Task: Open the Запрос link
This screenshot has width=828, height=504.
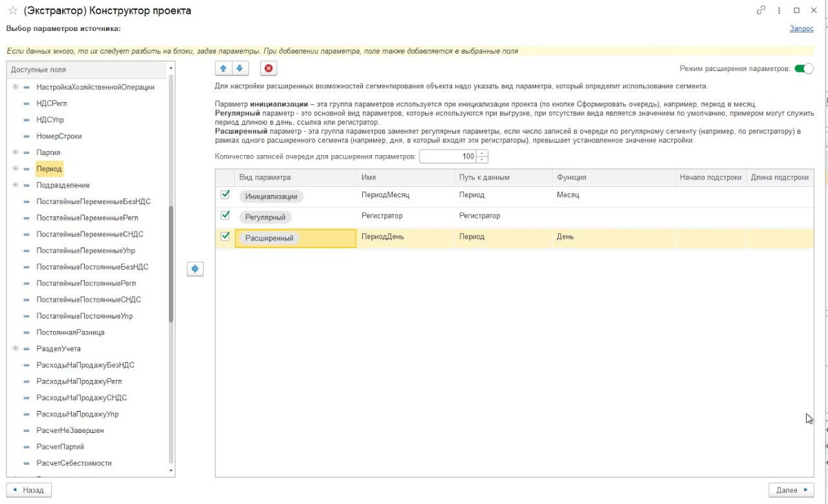Action: pyautogui.click(x=801, y=28)
